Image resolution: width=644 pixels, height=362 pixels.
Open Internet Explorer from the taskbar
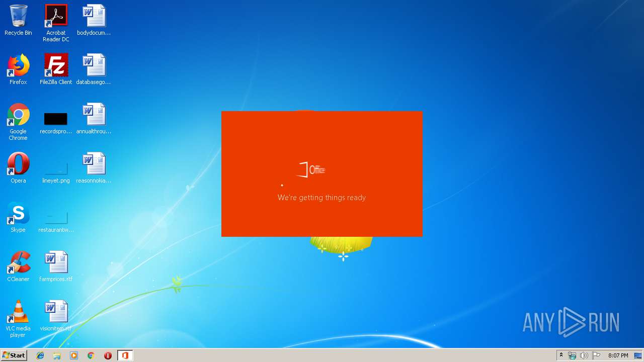coord(40,355)
